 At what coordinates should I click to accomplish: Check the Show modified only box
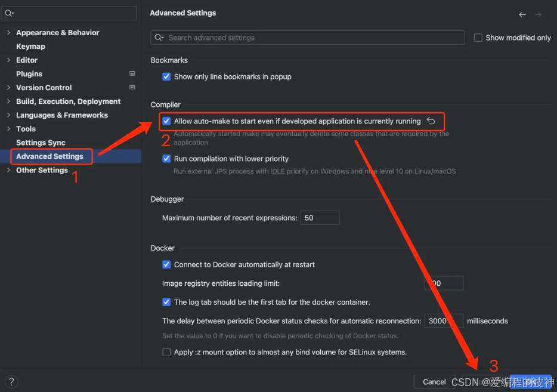[x=478, y=37]
